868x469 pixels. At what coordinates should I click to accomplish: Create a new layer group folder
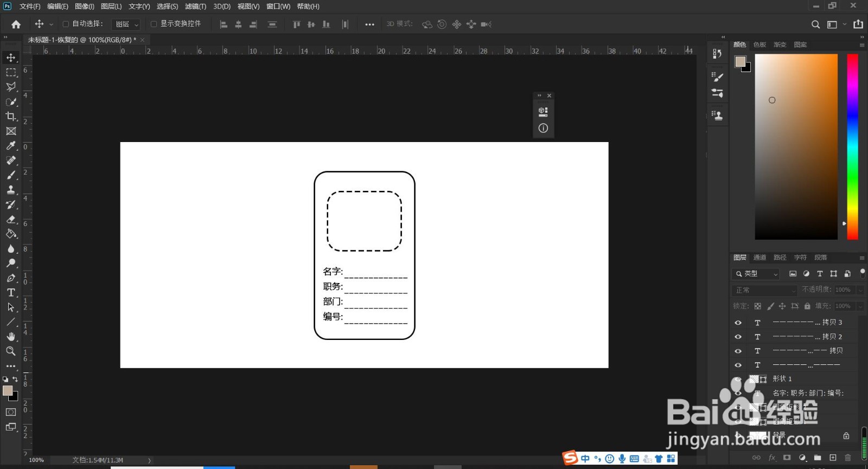(818, 458)
